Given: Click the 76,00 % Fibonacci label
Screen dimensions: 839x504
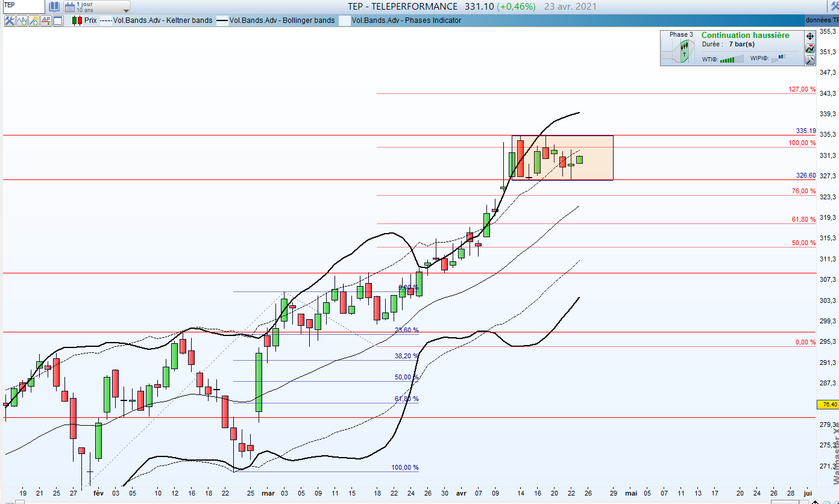Looking at the screenshot, I should point(803,191).
